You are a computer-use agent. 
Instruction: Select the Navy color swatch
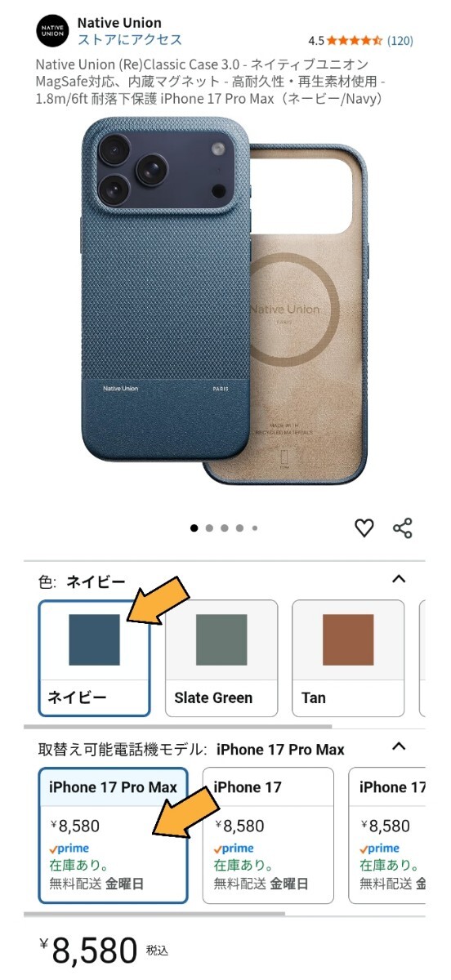point(95,658)
